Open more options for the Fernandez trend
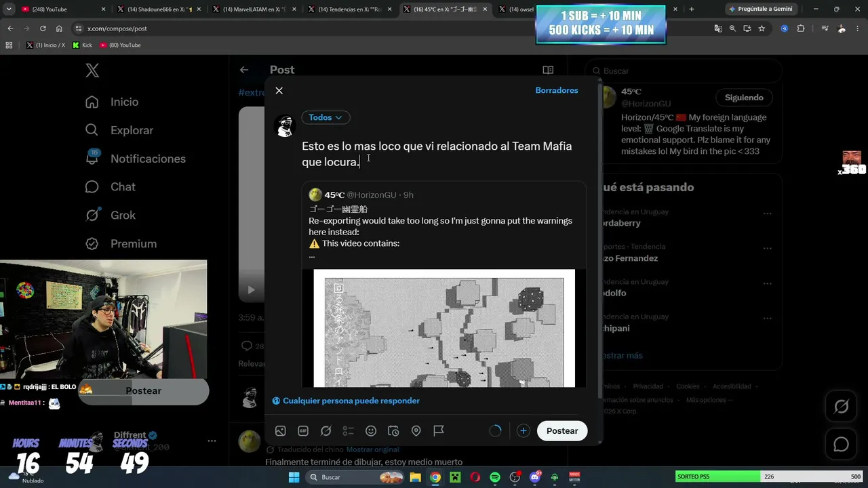868x488 pixels. coord(767,249)
